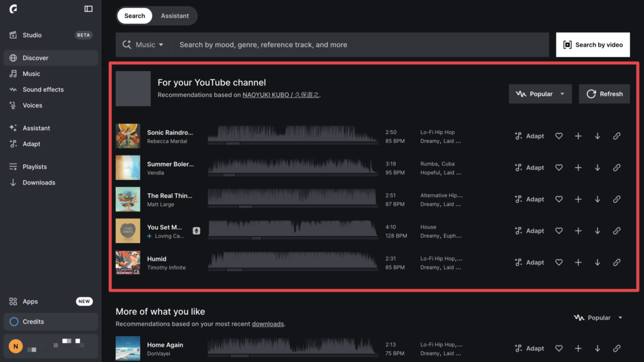Switch to the Assistant tab

click(175, 16)
